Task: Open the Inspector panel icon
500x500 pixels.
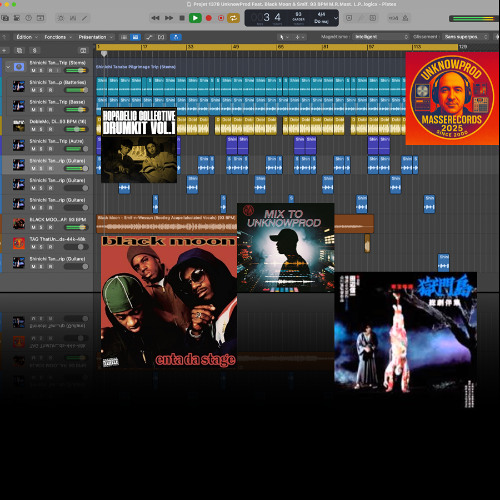Action: coord(17,18)
